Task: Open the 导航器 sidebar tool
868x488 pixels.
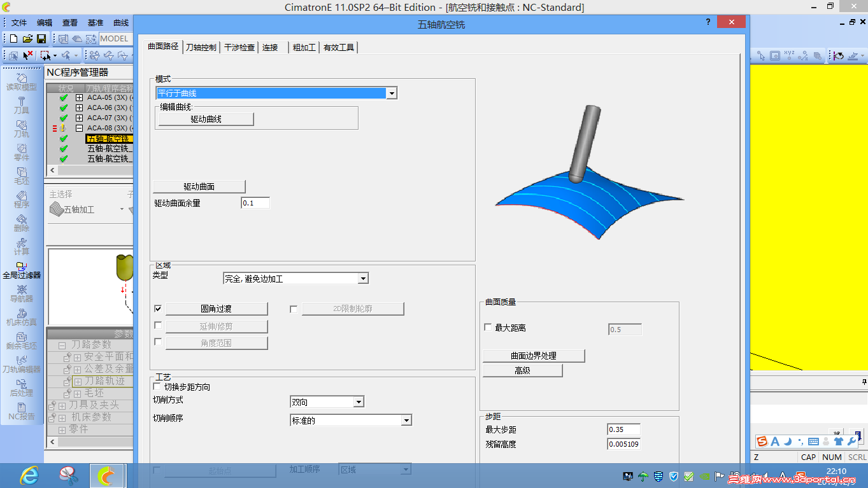Action: 22,294
